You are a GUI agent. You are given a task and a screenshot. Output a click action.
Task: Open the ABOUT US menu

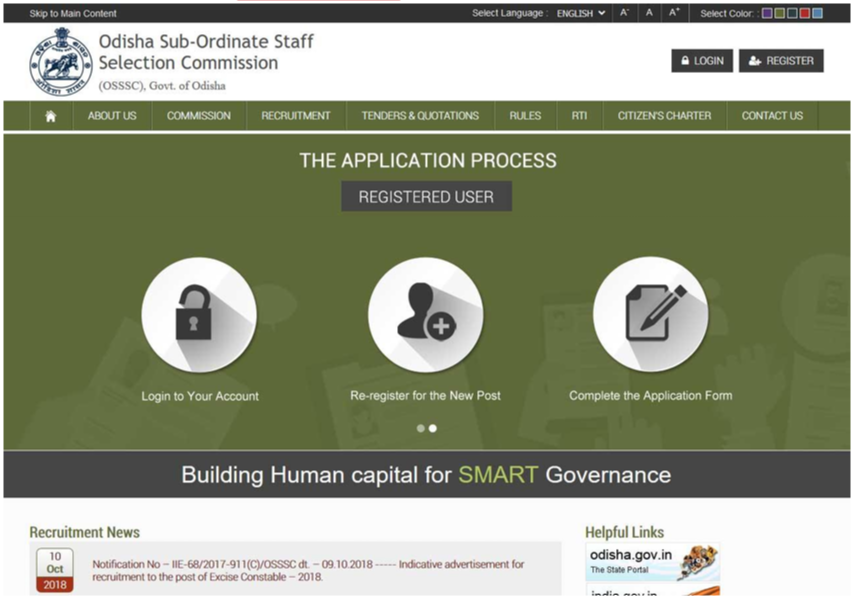pyautogui.click(x=112, y=116)
